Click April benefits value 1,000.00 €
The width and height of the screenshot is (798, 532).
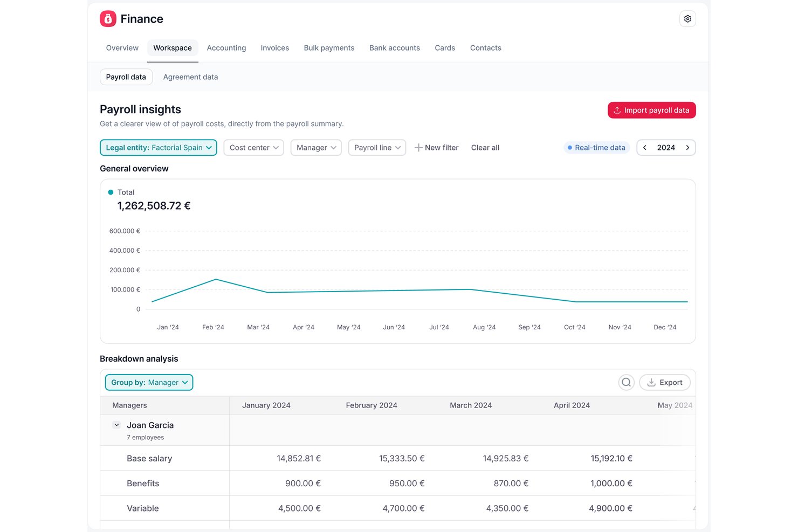611,483
